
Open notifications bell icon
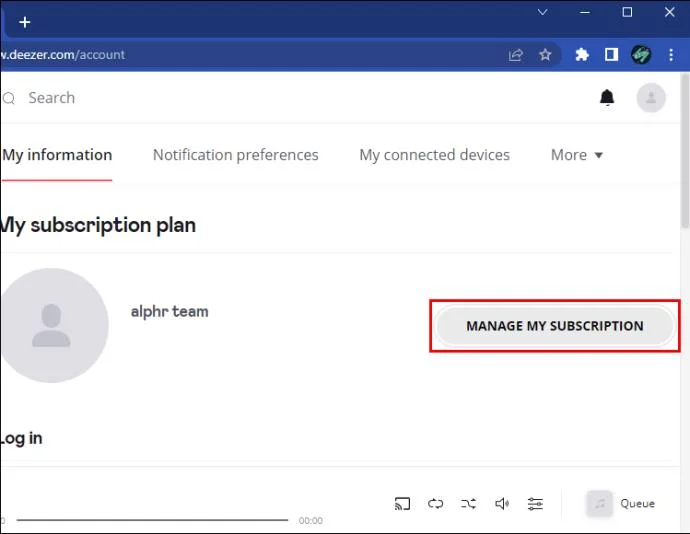(x=607, y=97)
